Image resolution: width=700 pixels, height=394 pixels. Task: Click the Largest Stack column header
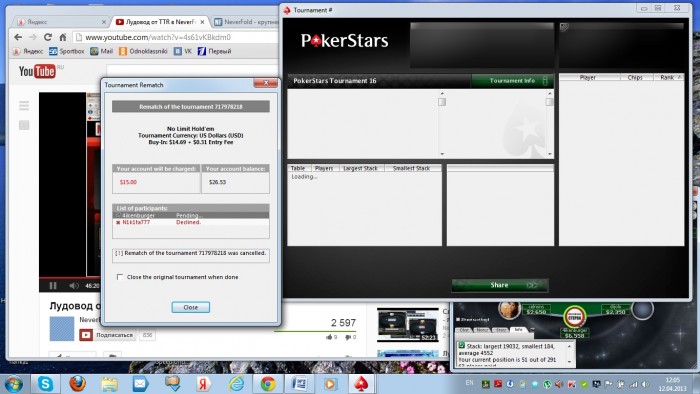coord(361,168)
